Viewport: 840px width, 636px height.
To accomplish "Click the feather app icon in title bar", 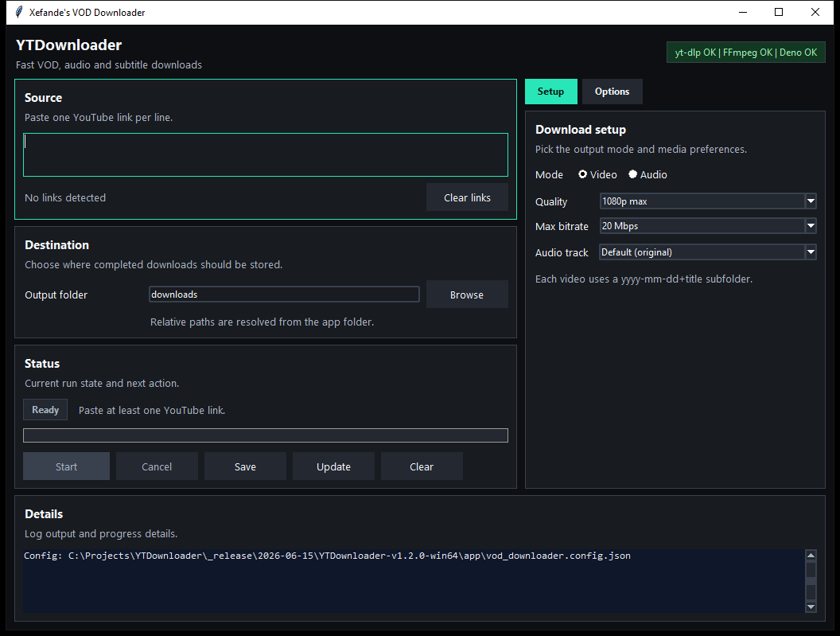I will coord(19,12).
